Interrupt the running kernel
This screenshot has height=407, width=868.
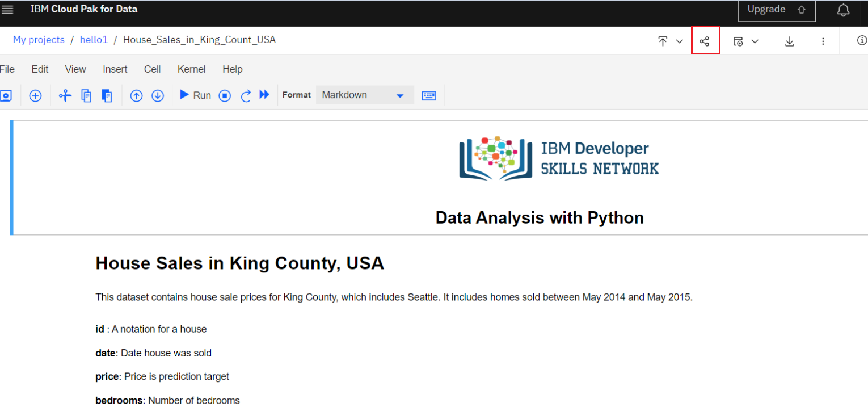[225, 95]
